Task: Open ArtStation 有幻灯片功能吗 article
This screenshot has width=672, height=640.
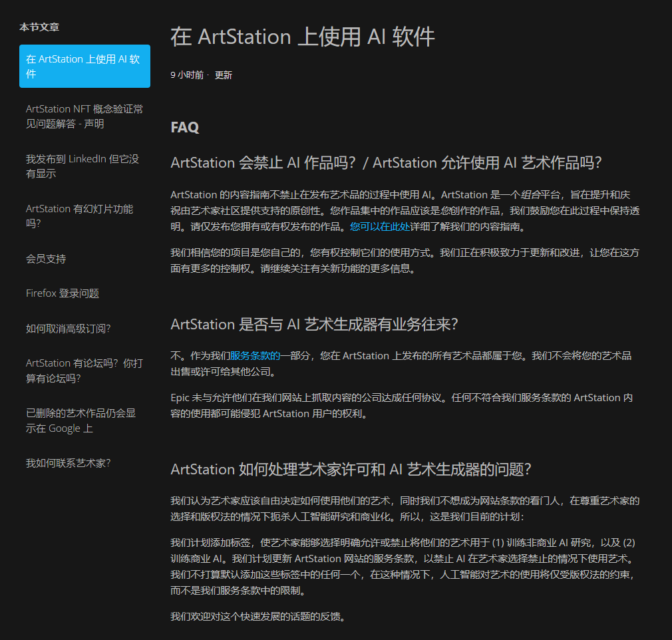Action: [79, 216]
